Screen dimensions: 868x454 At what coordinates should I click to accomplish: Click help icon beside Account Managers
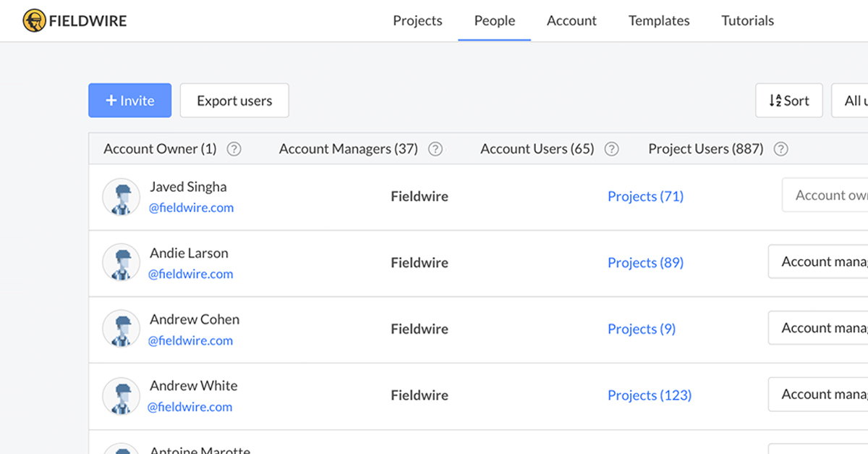pyautogui.click(x=435, y=149)
